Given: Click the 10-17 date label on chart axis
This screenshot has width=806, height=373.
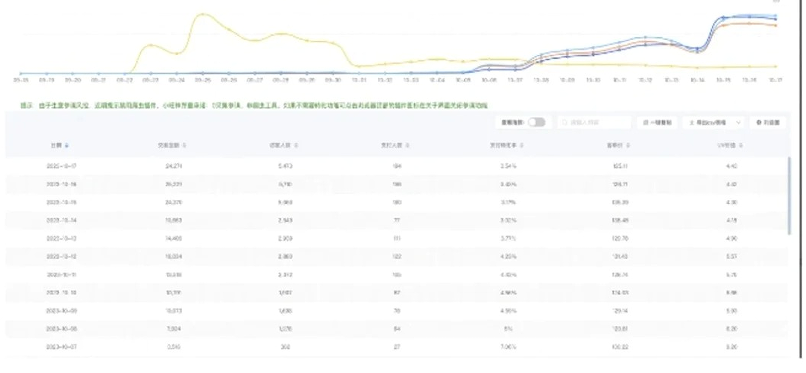Looking at the screenshot, I should pyautogui.click(x=775, y=80).
